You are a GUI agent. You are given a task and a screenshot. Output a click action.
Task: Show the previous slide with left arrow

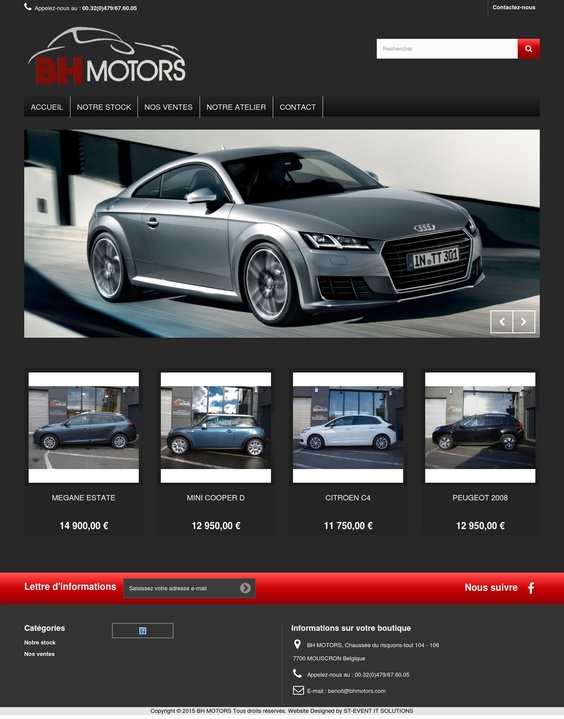(502, 321)
